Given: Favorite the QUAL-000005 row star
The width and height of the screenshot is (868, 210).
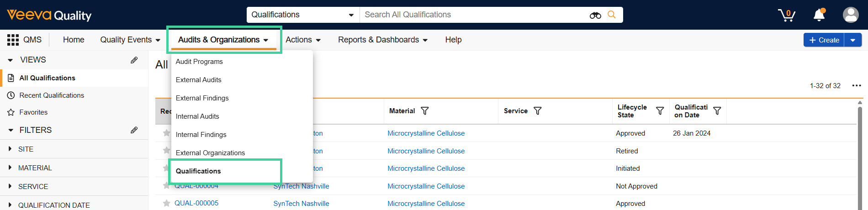Looking at the screenshot, I should (166, 203).
